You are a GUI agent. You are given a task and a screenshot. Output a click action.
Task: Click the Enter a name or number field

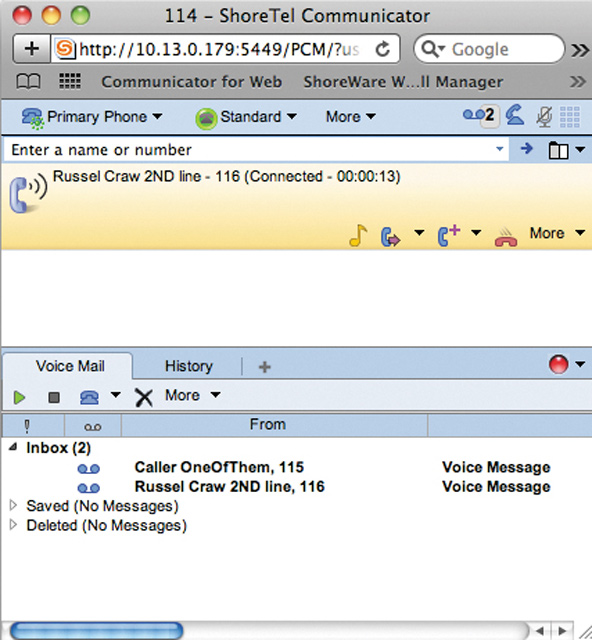pyautogui.click(x=256, y=150)
